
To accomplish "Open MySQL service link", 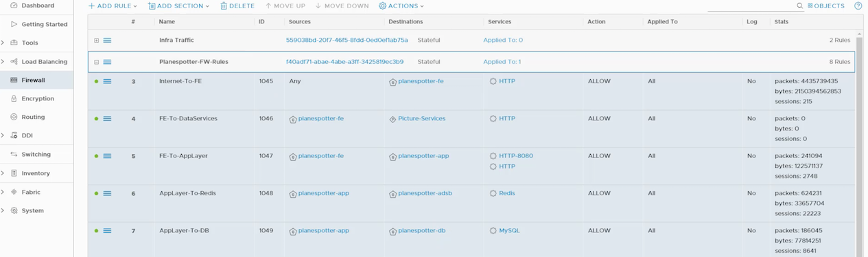I will pos(509,230).
